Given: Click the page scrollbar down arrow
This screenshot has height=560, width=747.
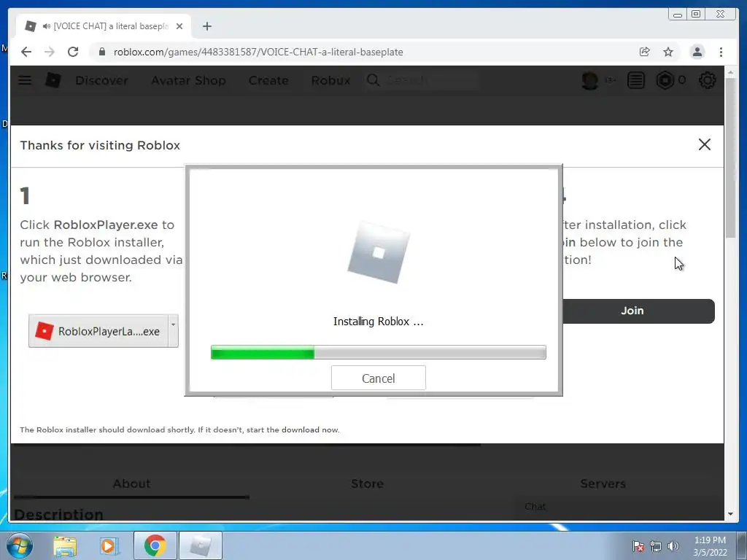Looking at the screenshot, I should click(730, 514).
